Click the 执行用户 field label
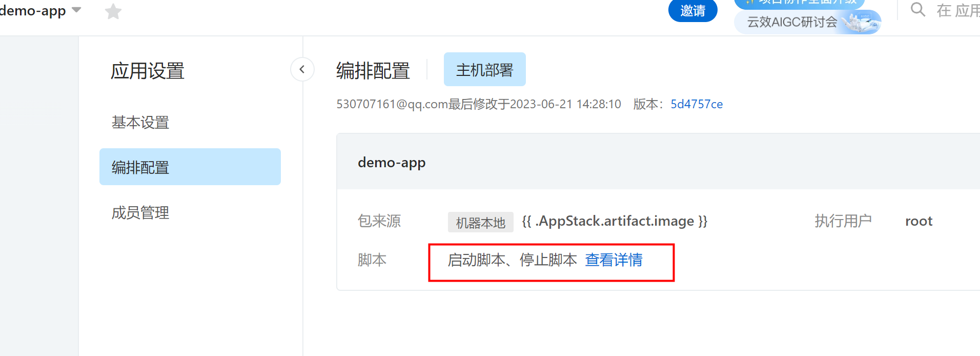The width and height of the screenshot is (980, 356). pos(843,221)
